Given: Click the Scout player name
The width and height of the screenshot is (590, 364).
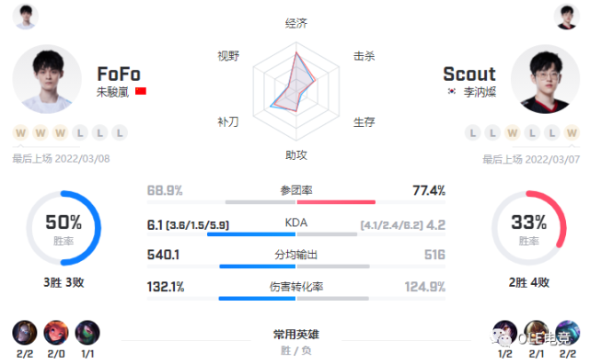Looking at the screenshot, I should pyautogui.click(x=469, y=74).
